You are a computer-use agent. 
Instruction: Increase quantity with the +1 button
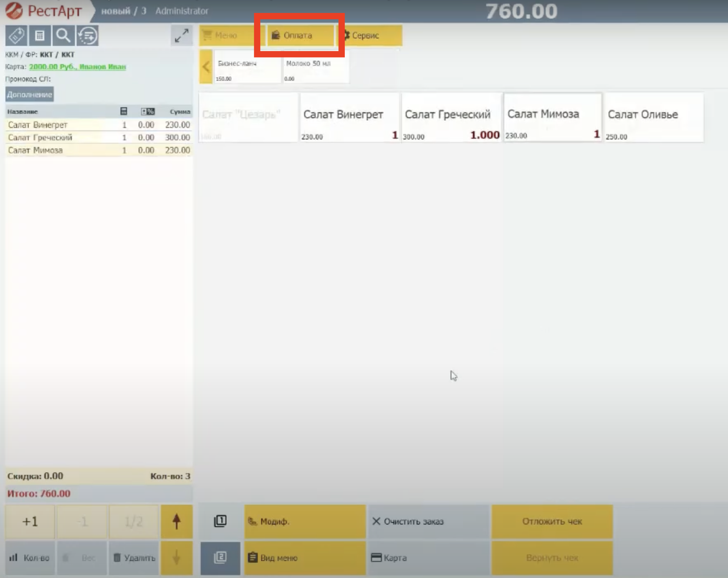coord(30,522)
